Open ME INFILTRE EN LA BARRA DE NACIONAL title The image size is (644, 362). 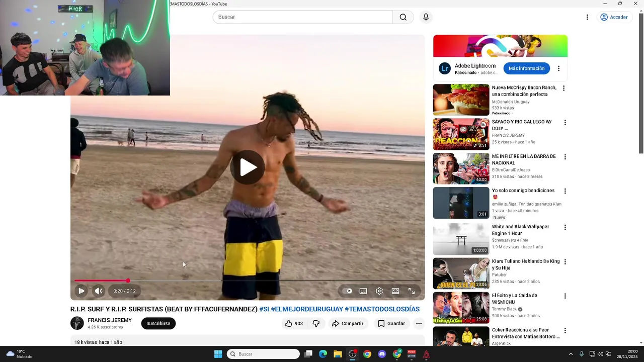pos(524,160)
